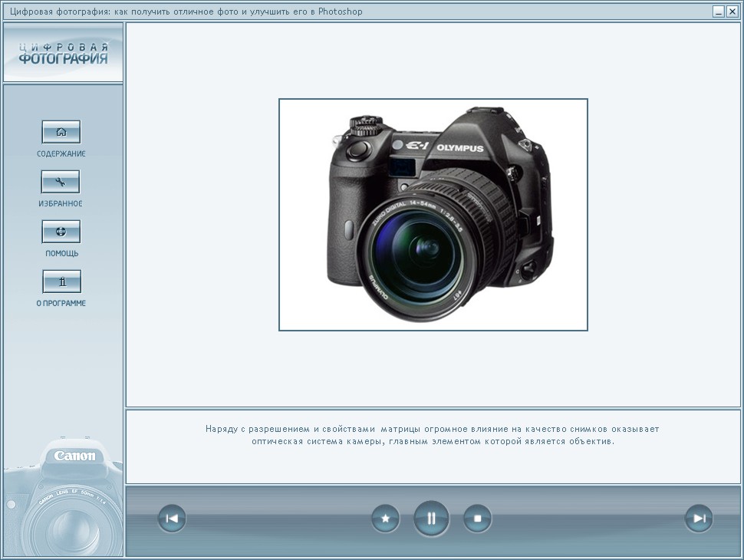Click the caption text starting with 'Наряду с разрешением'
This screenshot has height=560, width=744.
(433, 435)
